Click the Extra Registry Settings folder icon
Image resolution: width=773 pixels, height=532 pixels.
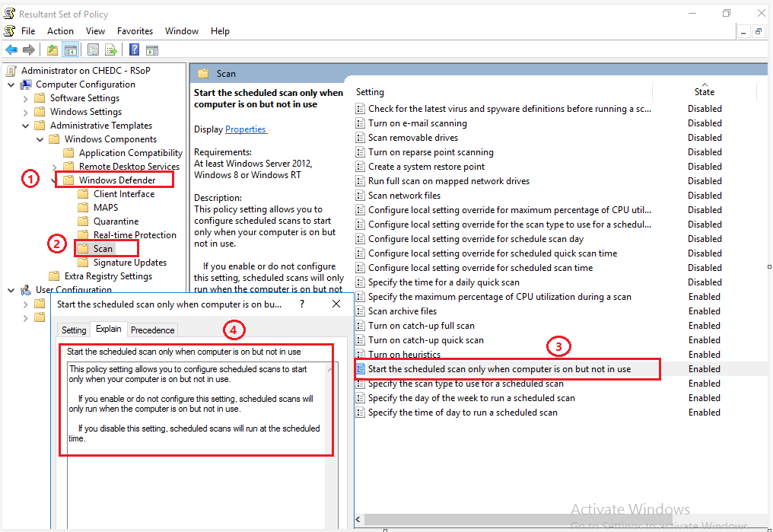pos(54,276)
